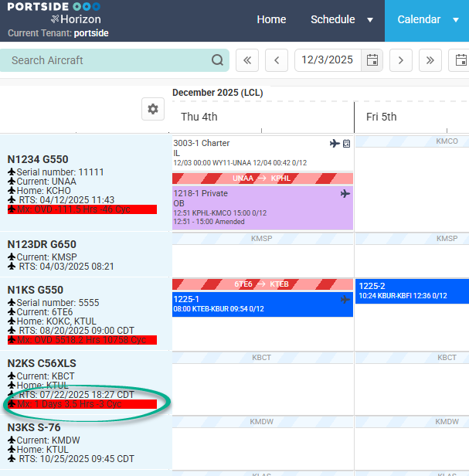Click the small calendar icon on the 3003-1 Charter trip
The height and width of the screenshot is (476, 469).
(x=346, y=144)
